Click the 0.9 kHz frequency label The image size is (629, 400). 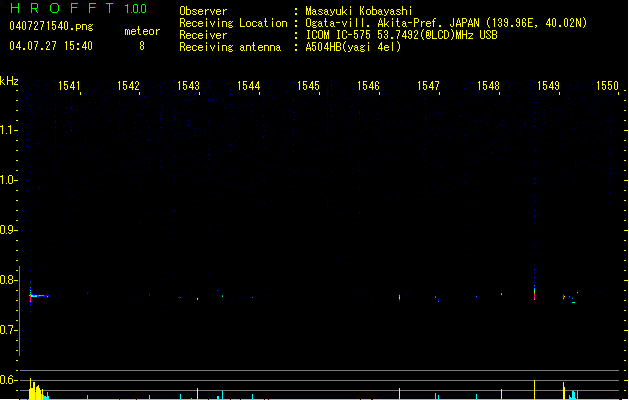point(8,230)
